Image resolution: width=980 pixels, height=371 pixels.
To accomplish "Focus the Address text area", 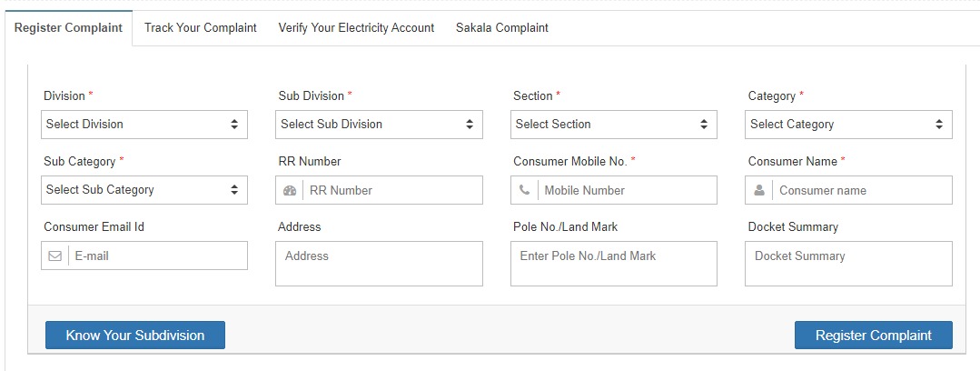I will click(x=379, y=264).
